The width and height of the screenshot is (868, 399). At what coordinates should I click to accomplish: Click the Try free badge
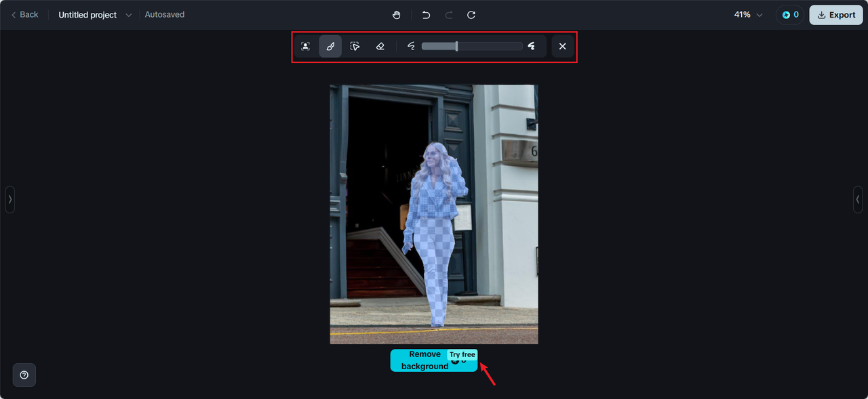pos(462,355)
